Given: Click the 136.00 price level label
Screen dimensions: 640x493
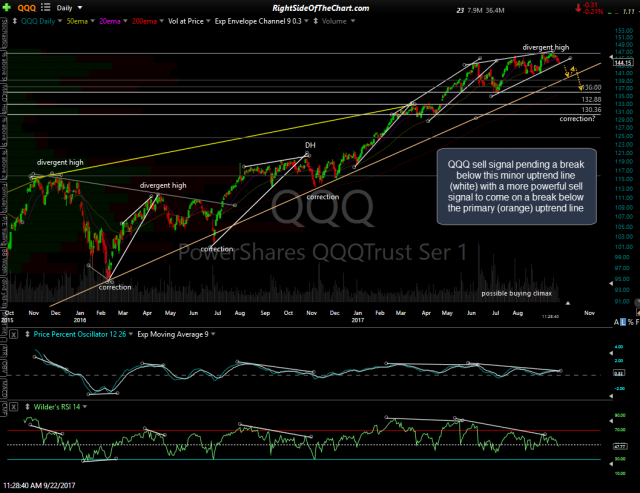Looking at the screenshot, I should tap(591, 87).
